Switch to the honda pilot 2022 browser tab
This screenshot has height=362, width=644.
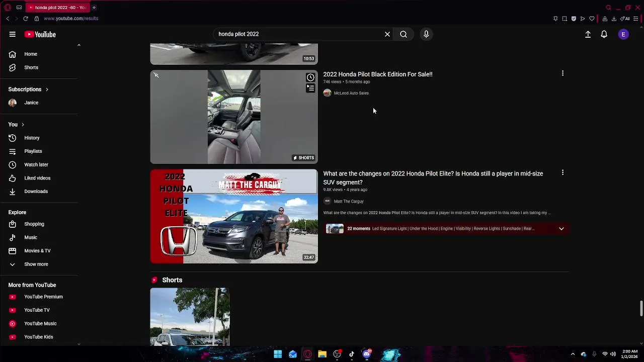pos(58,8)
